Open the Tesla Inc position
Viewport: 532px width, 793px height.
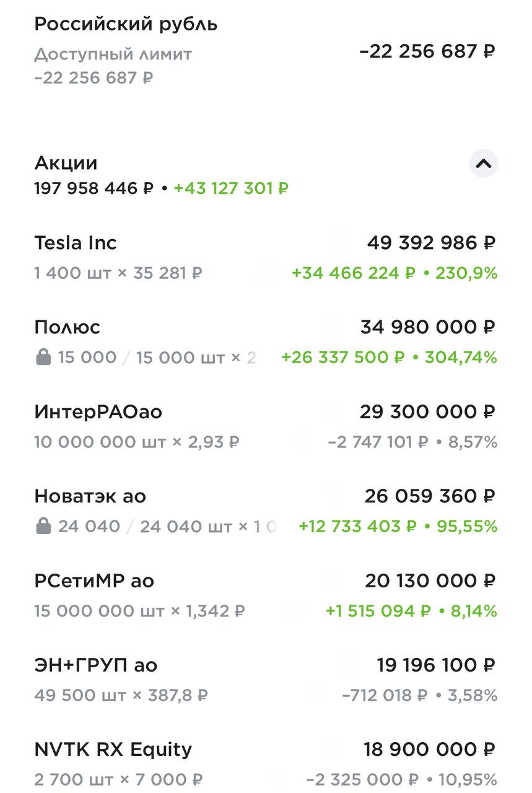pyautogui.click(x=76, y=243)
